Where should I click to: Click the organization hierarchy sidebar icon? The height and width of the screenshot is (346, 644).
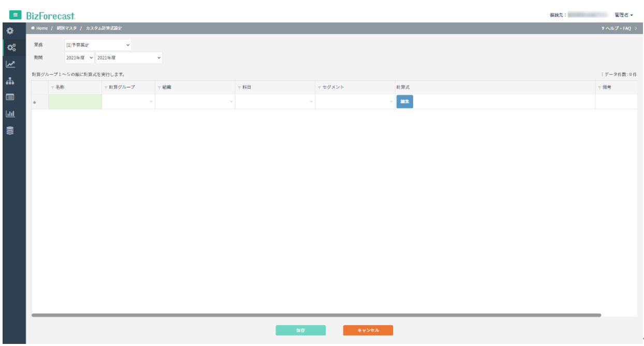(10, 81)
